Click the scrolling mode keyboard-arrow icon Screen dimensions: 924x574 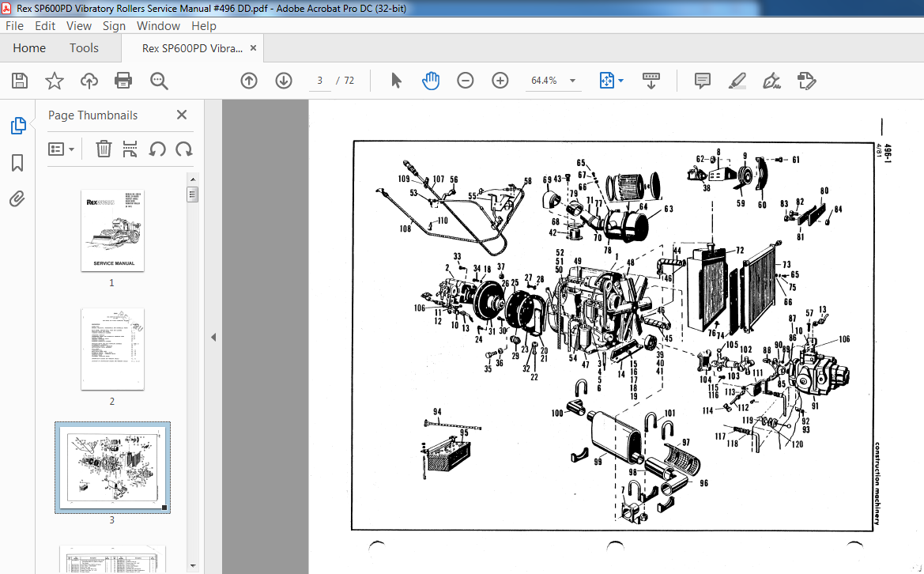pos(651,81)
